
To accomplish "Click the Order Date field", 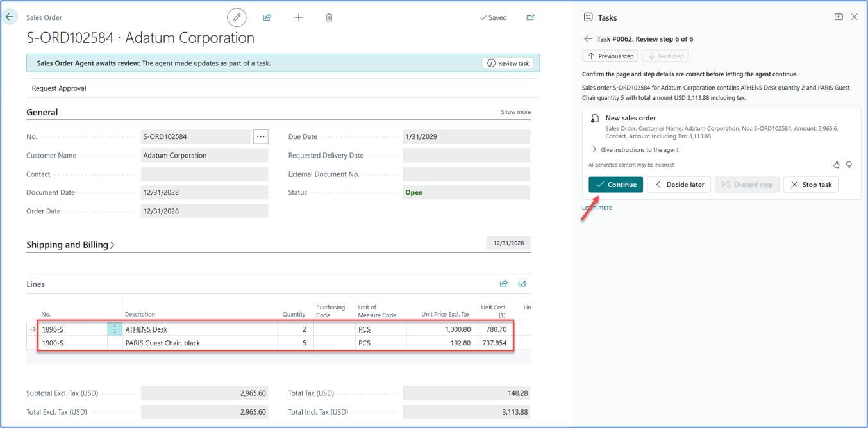I will 204,211.
